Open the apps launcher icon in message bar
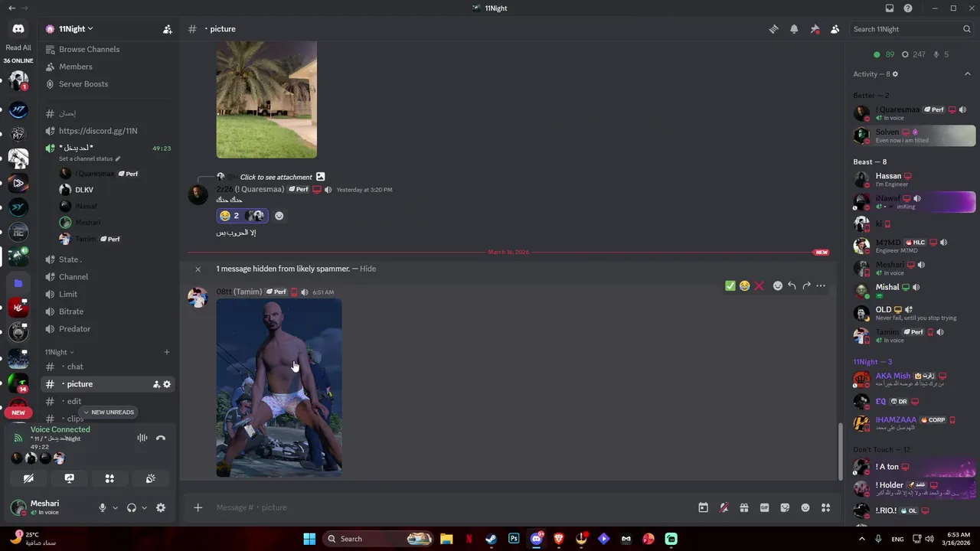Viewport: 980px width, 551px height. tap(825, 507)
